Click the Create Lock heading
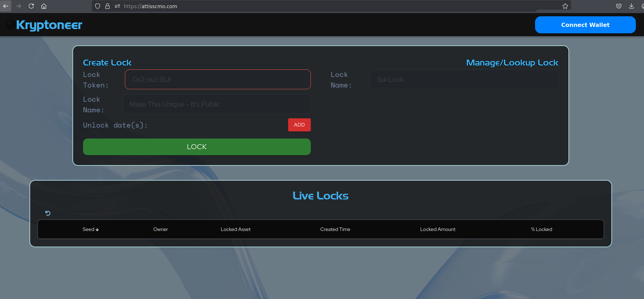Screen dimensions: 644x299 coord(107,63)
